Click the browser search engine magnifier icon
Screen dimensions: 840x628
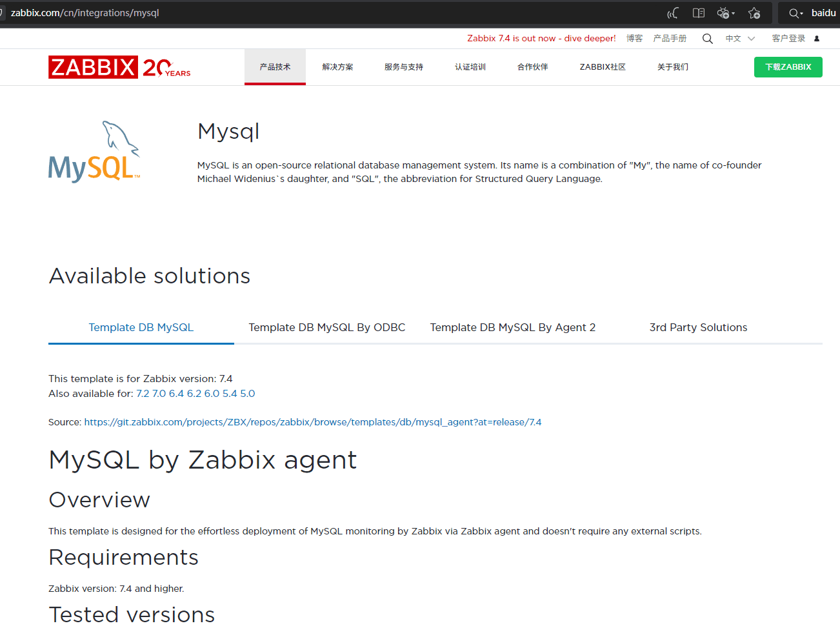pos(794,13)
